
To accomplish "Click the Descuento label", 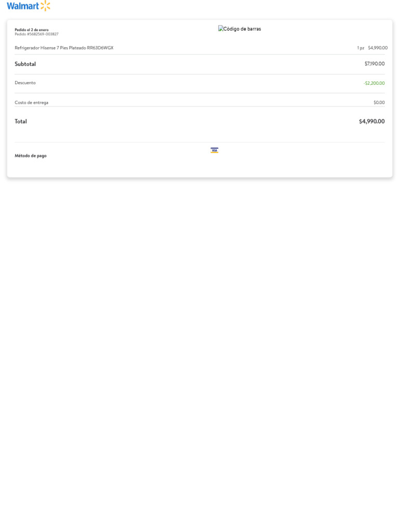I will click(25, 83).
